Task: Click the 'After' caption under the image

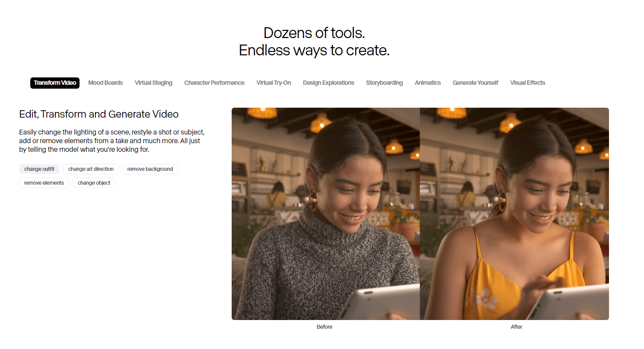Action: point(516,327)
